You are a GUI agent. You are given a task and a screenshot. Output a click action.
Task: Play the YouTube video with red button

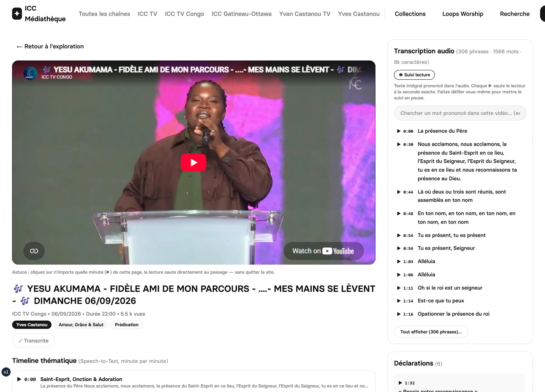[x=193, y=163]
